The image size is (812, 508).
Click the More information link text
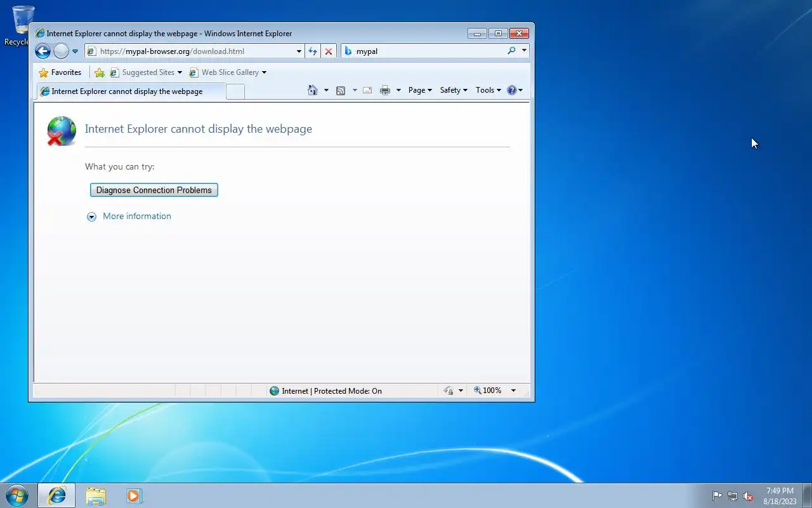coord(137,216)
